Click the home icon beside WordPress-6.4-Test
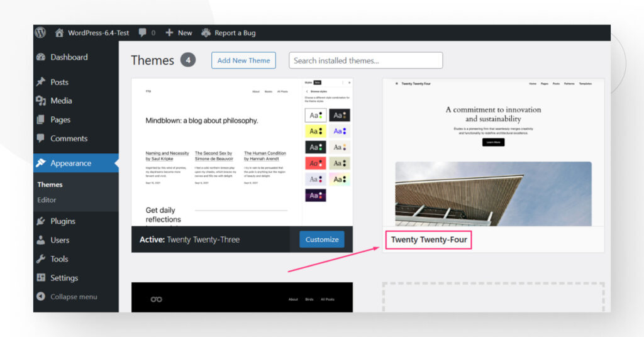This screenshot has height=337, width=644. 59,33
